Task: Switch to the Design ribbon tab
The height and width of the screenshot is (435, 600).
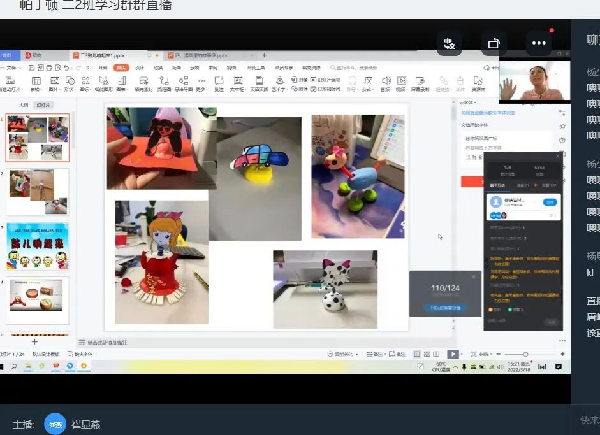Action: [139, 68]
